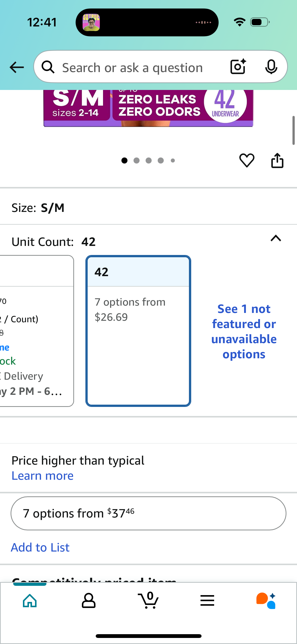Share this product via share icon
This screenshot has width=297, height=644.
tap(277, 160)
